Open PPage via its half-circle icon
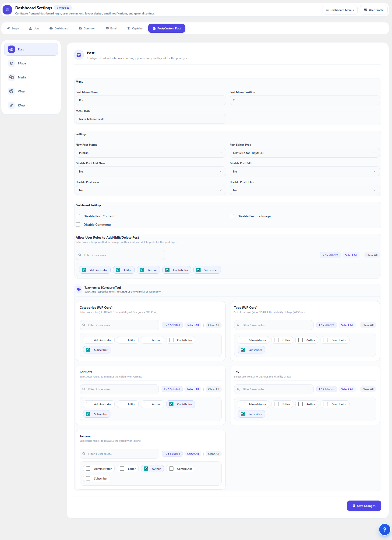392x540 pixels. 11,63
